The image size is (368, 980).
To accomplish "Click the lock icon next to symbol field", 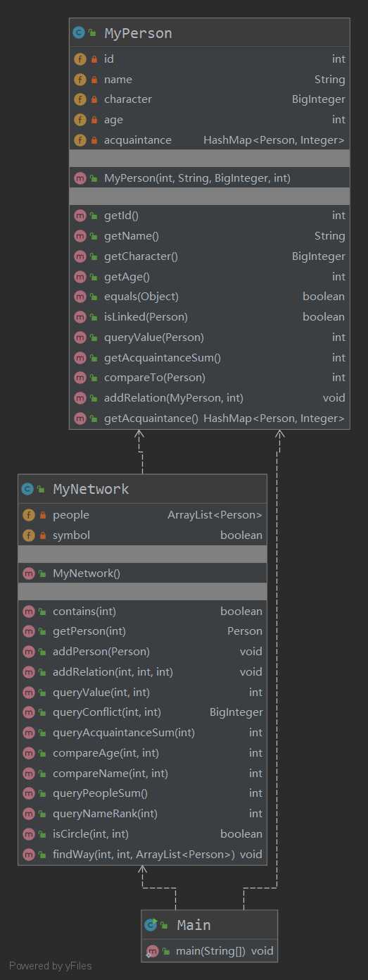I will tap(43, 535).
